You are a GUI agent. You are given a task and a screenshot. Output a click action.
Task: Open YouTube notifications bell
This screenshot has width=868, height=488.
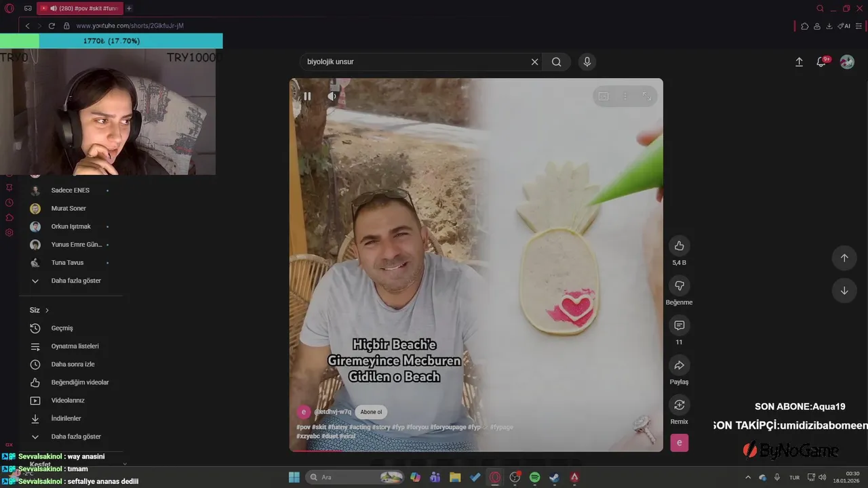(x=821, y=62)
